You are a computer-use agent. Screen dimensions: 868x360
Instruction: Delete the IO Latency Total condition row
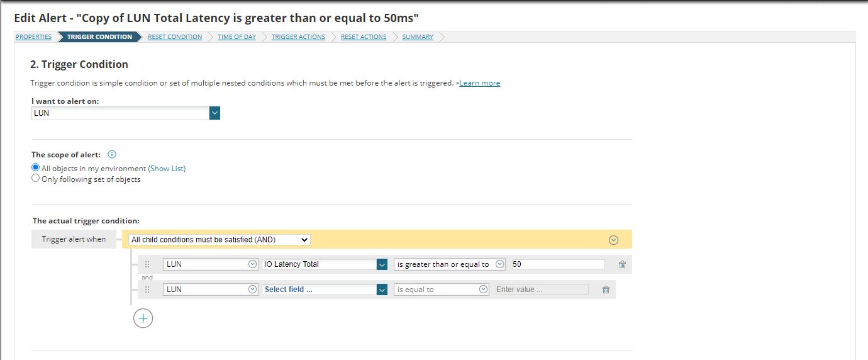click(x=622, y=264)
